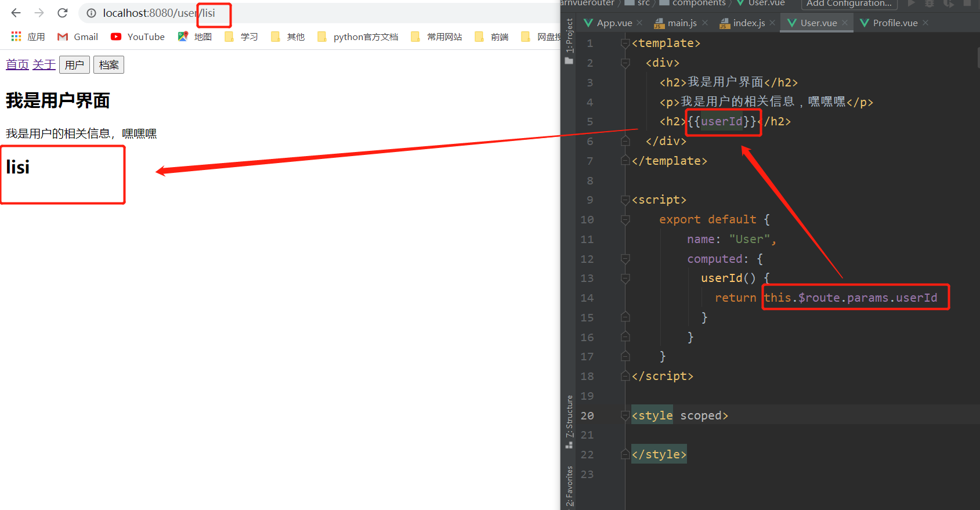Click the 关于 about link

coord(44,64)
